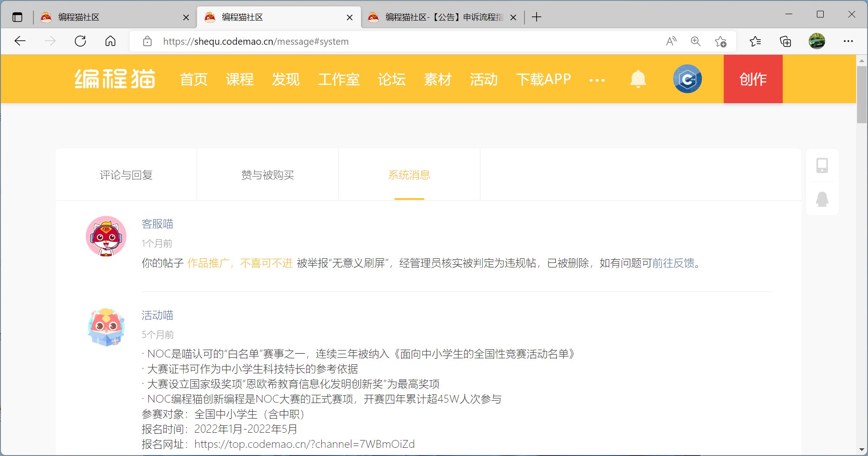Go to the browser home page
The height and width of the screenshot is (456, 868).
pyautogui.click(x=110, y=41)
